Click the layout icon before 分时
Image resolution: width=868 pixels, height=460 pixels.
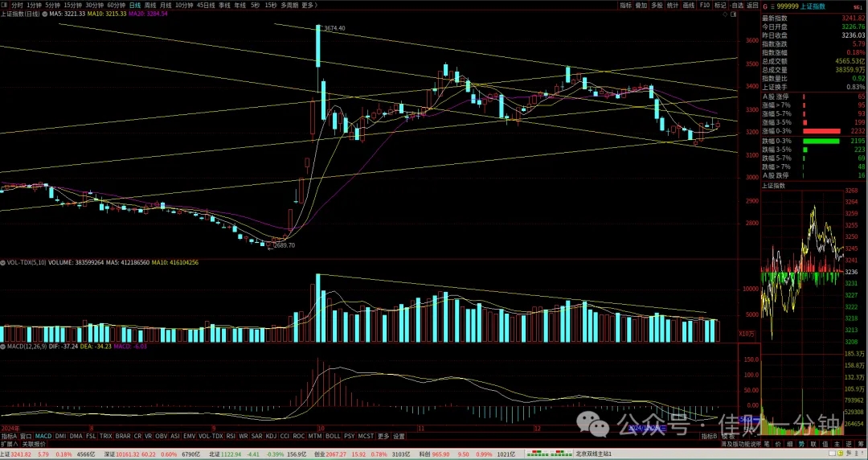pos(5,5)
